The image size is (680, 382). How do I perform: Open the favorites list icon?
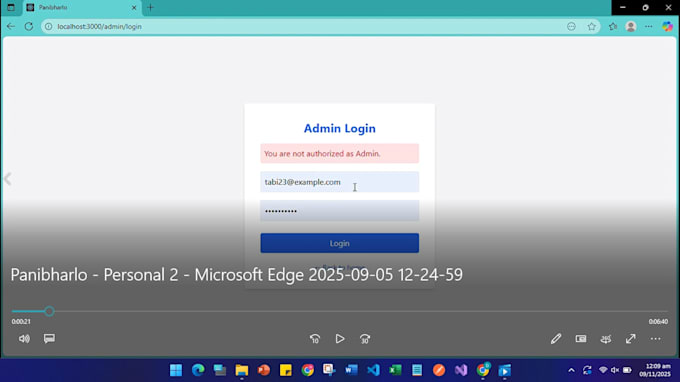pos(612,26)
